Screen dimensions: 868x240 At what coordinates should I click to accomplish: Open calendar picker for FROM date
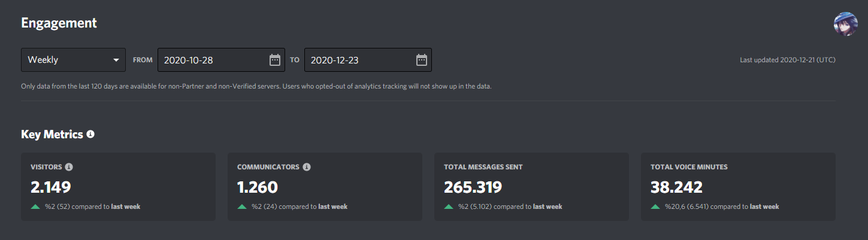click(275, 60)
